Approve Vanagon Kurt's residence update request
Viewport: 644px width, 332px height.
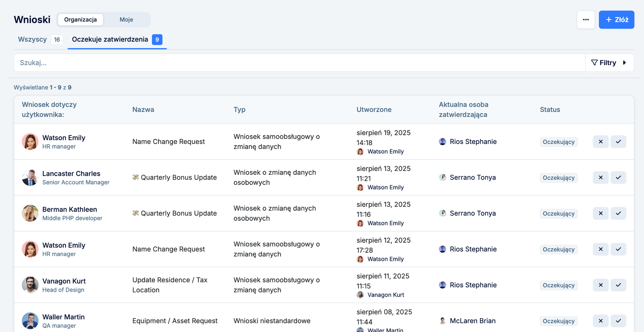click(x=618, y=285)
